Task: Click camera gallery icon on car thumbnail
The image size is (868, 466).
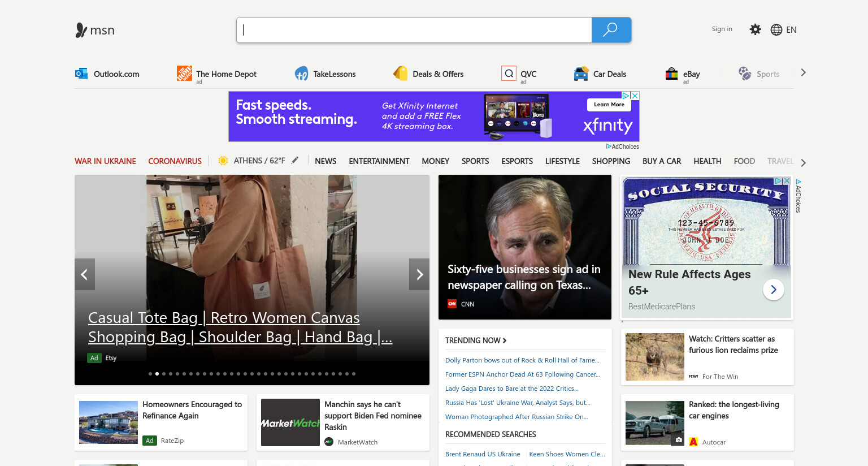Action: click(678, 439)
